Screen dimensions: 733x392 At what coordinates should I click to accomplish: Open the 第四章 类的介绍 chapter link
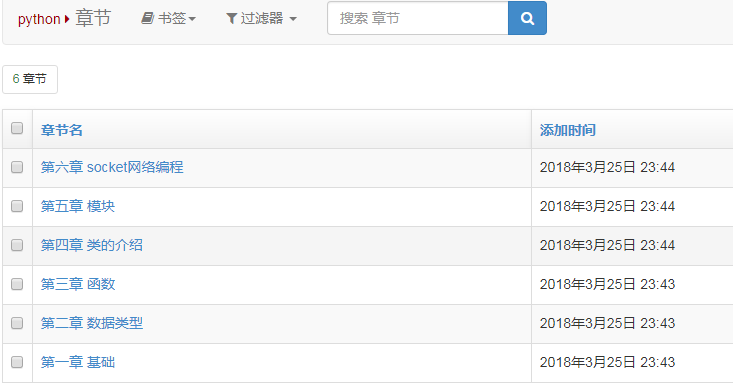point(92,245)
